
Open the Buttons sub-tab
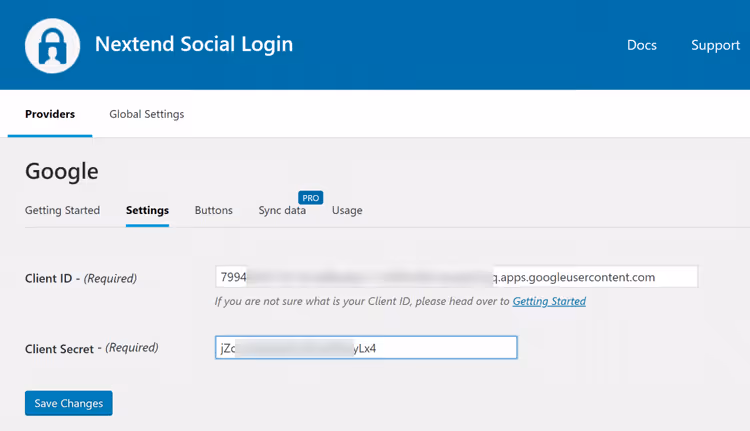pos(213,210)
